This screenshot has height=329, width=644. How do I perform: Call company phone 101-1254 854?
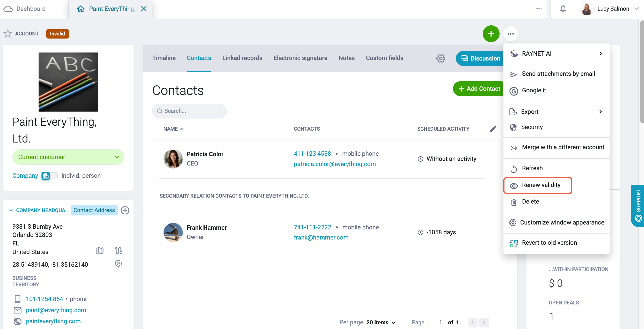point(45,299)
